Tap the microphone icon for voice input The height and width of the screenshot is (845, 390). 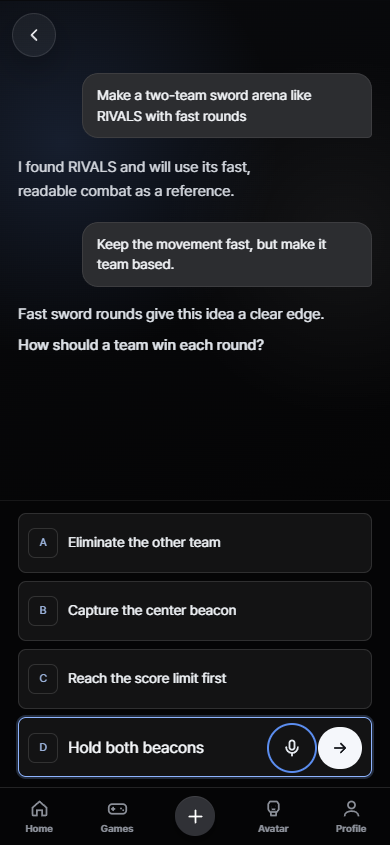[x=292, y=747]
